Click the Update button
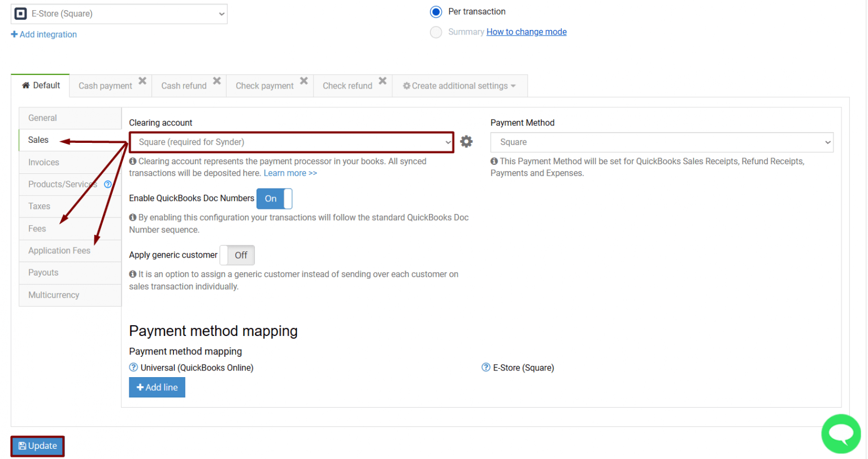 (37, 446)
